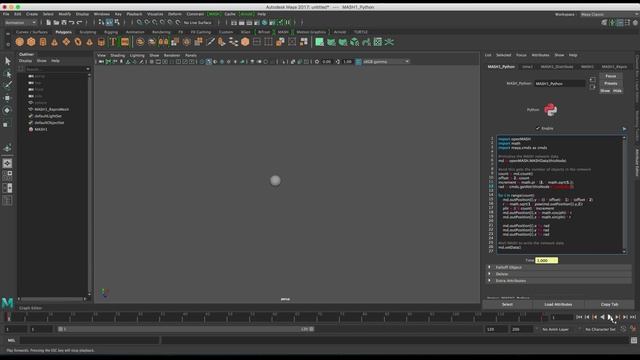Click the Maya logo at bottom left
The image size is (640, 360).
pos(7,303)
